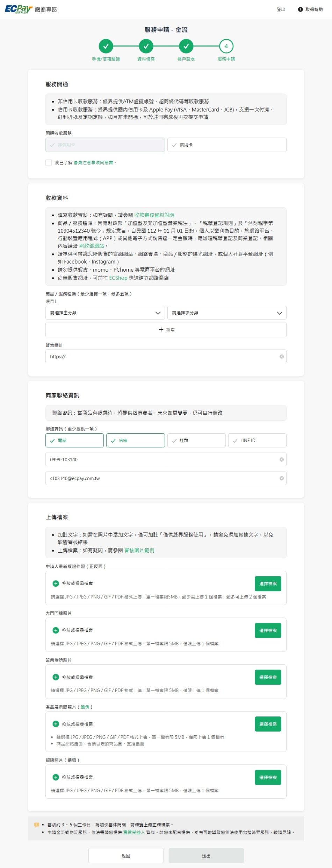This screenshot has width=332, height=868.
Task: Toggle the 社群 contact option
Action: (x=196, y=441)
